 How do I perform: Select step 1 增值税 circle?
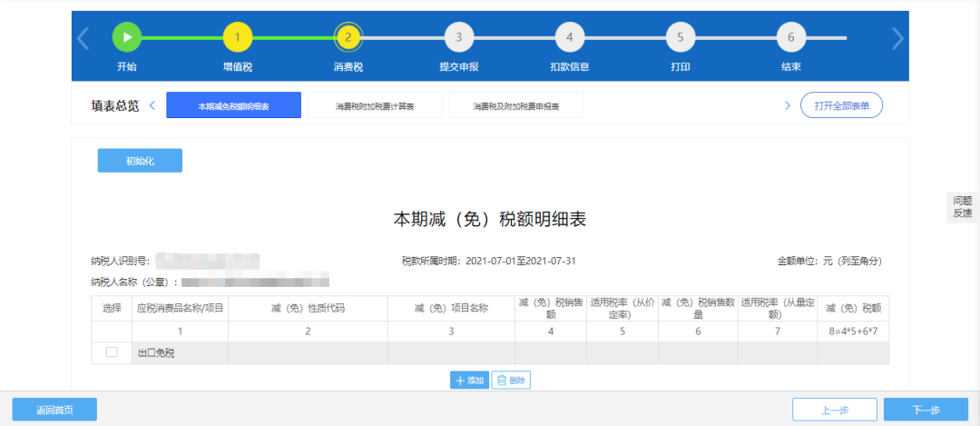[238, 37]
